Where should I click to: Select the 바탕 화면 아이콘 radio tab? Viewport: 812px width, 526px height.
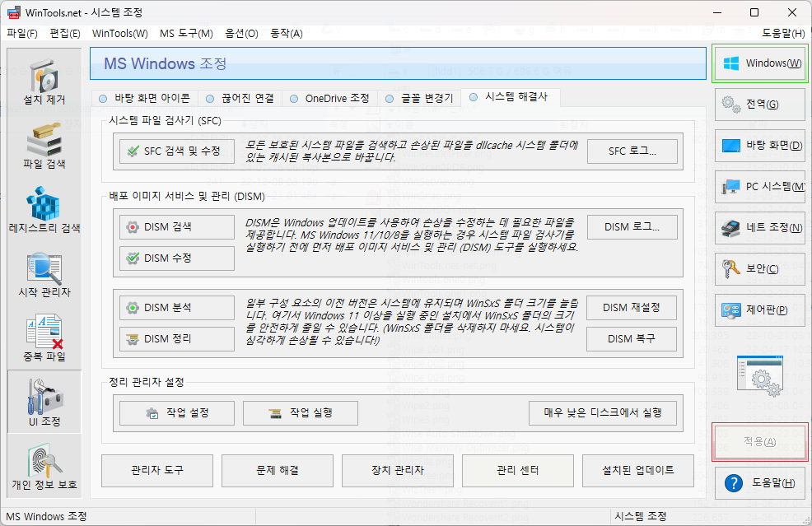tap(144, 98)
